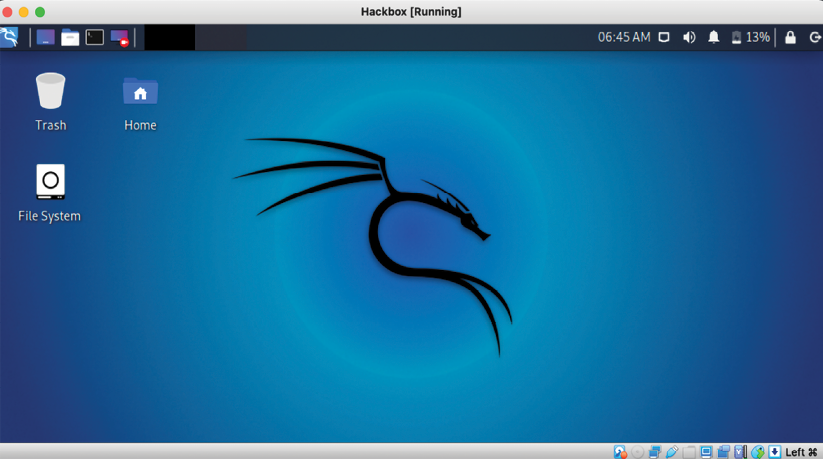Click the Left ⌘ host key label
Viewport: 823px width, 459px height.
coord(801,452)
